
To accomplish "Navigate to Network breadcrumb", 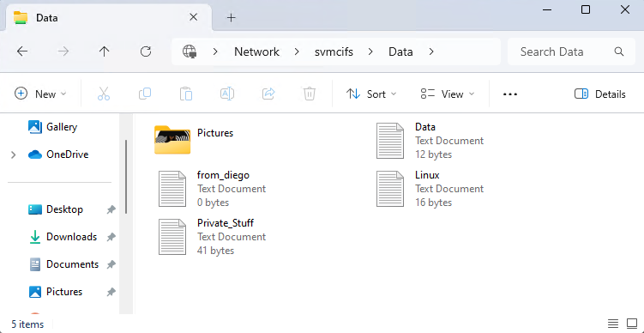I will (x=256, y=51).
